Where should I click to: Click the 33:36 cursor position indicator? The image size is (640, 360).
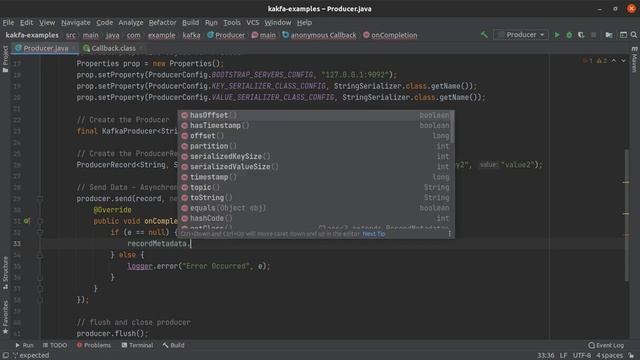545,356
